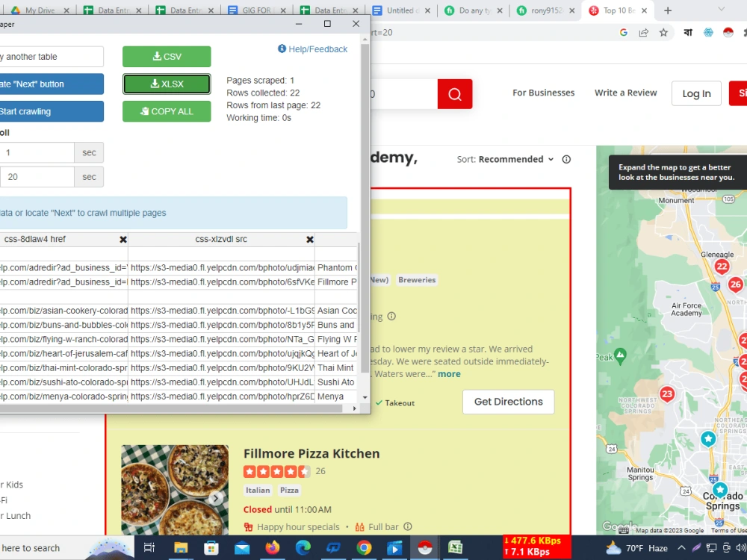Remove the css-xlzvdl src column
This screenshot has width=747, height=560.
coord(310,240)
